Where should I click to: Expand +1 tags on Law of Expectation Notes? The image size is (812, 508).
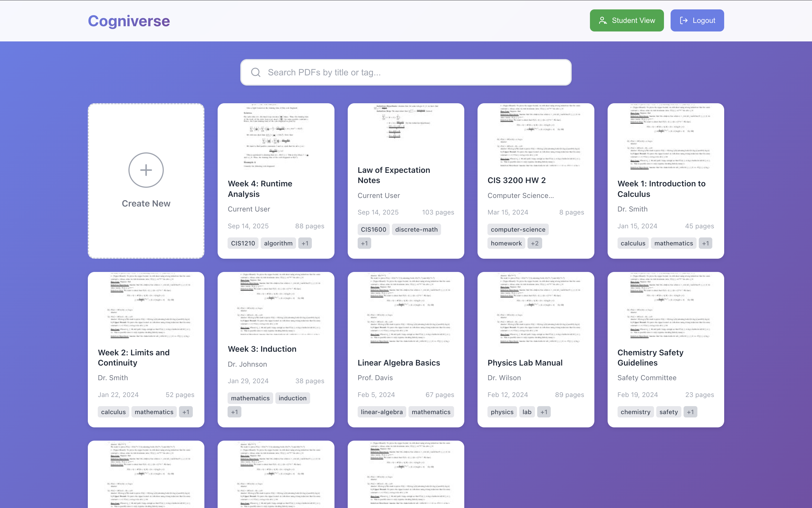364,243
